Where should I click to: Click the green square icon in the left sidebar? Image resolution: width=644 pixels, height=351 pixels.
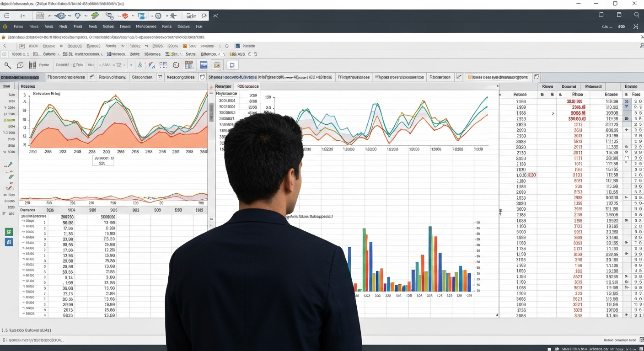tap(9, 232)
